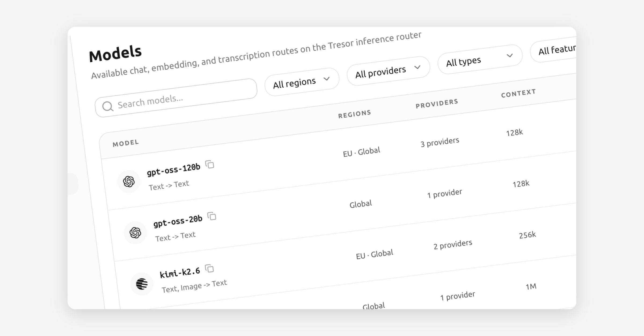Click 1 provider in the gpt-oss-20b row
Screen dimensions: 644x336
(x=445, y=193)
